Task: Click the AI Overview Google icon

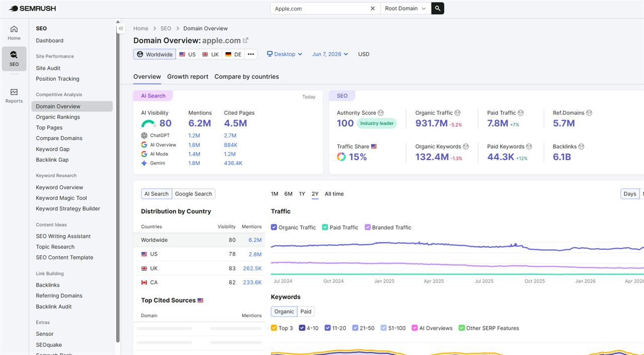Action: (144, 145)
